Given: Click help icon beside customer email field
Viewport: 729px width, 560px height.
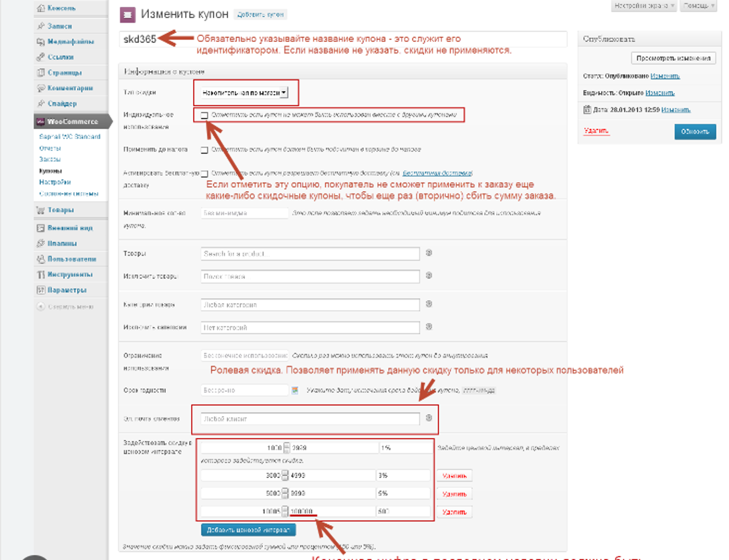Looking at the screenshot, I should click(429, 418).
